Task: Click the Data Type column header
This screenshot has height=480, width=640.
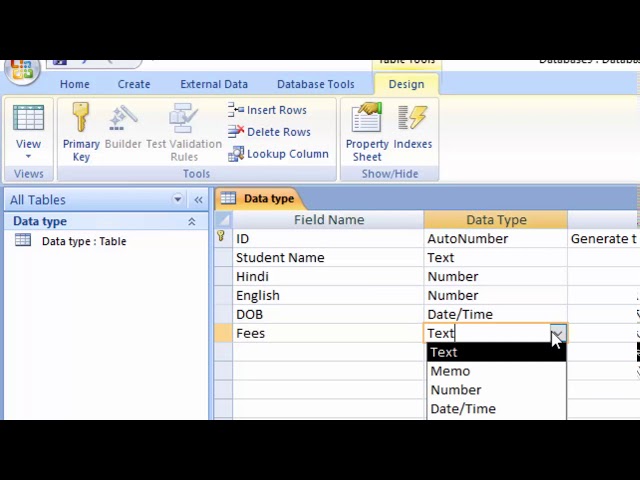Action: coord(496,220)
